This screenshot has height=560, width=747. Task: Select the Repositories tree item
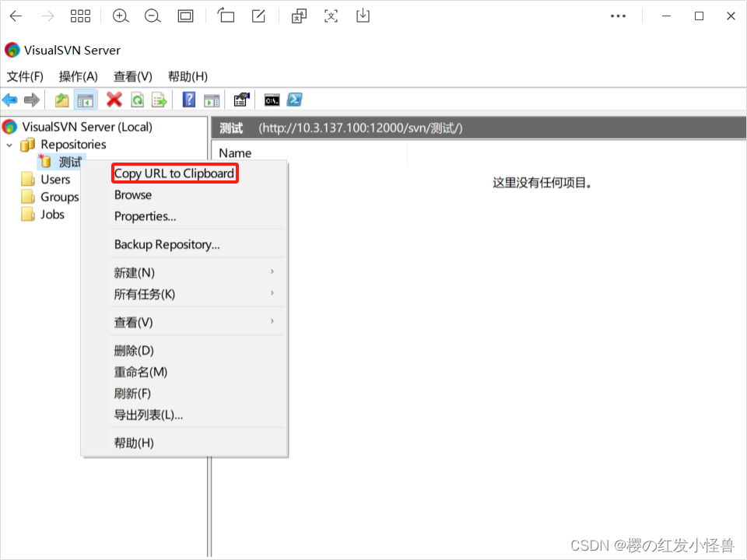tap(73, 145)
